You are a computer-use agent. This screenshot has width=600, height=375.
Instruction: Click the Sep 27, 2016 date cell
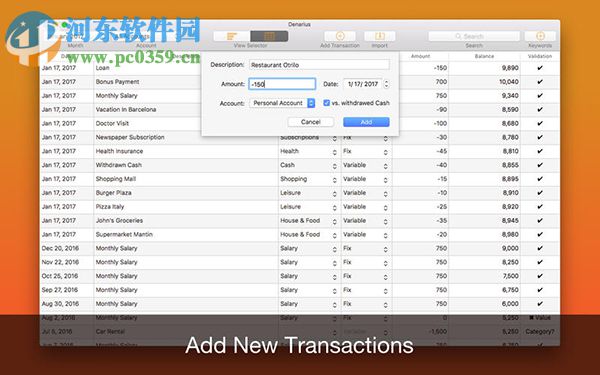(60, 290)
